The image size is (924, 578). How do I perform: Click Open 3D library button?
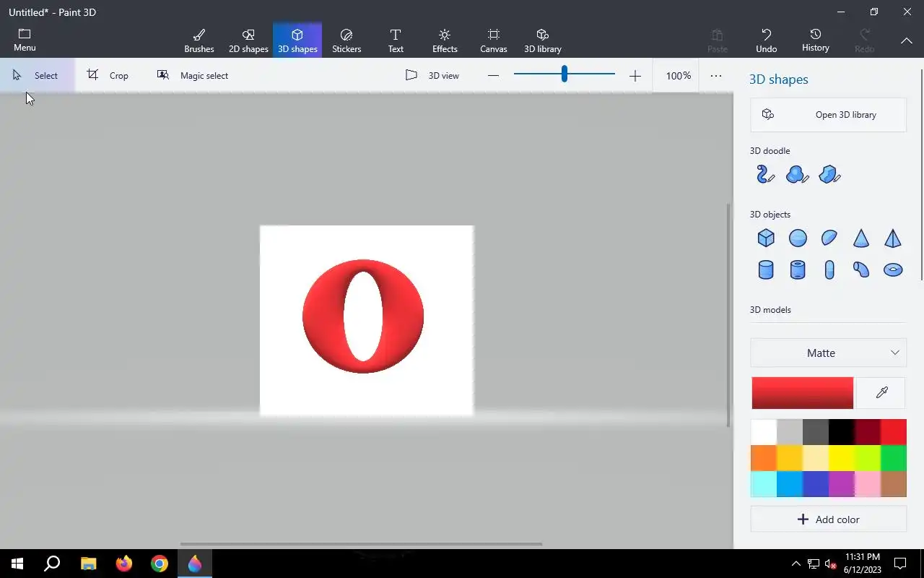pyautogui.click(x=829, y=115)
